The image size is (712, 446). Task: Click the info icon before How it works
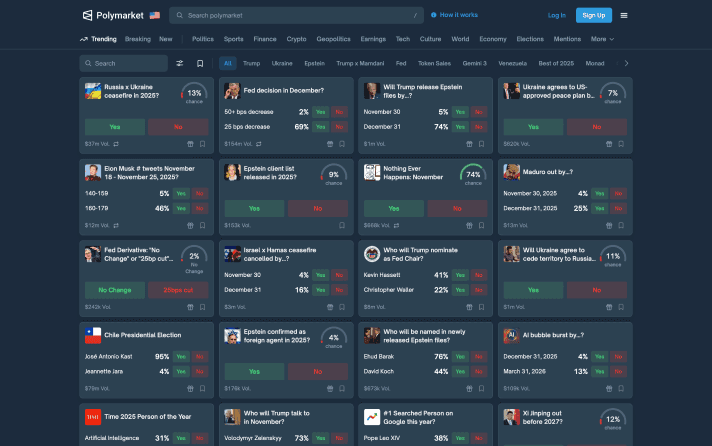pyautogui.click(x=434, y=15)
